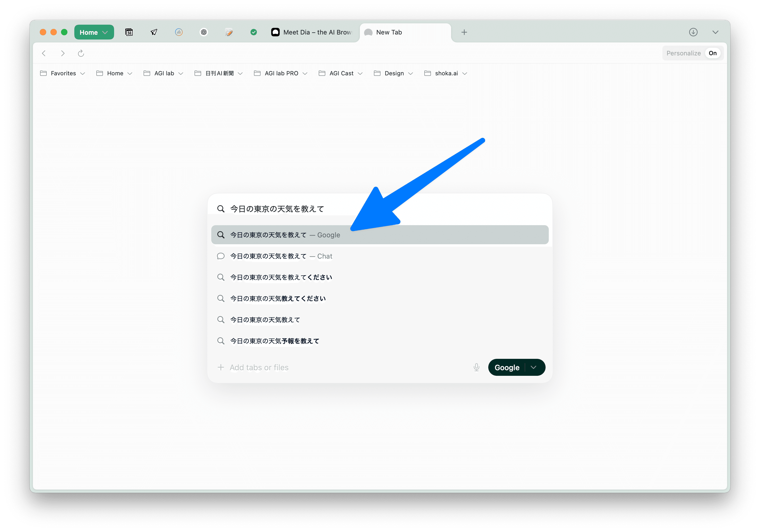Expand the Favorites bookmark folder
The width and height of the screenshot is (760, 532).
pos(63,73)
